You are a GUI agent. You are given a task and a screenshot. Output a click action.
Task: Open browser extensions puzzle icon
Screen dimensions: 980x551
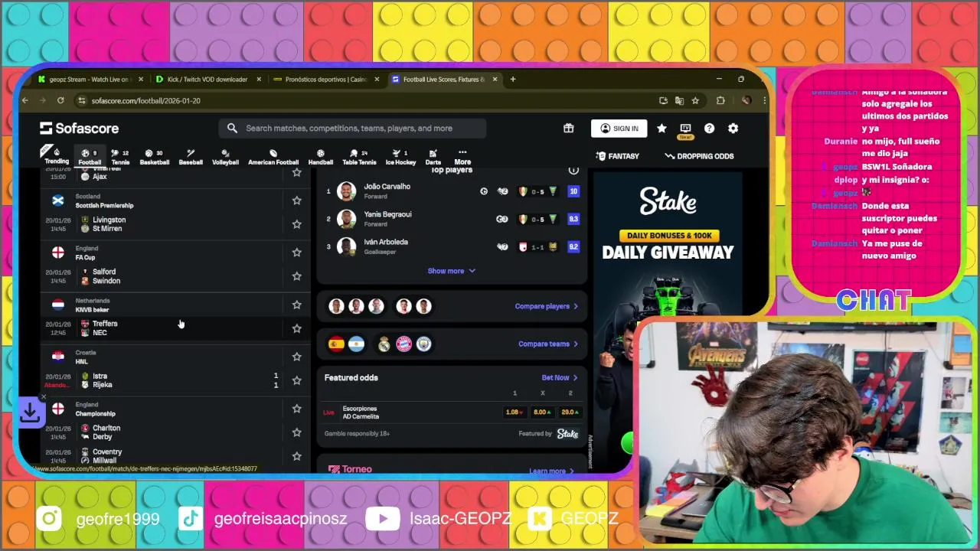tap(720, 100)
